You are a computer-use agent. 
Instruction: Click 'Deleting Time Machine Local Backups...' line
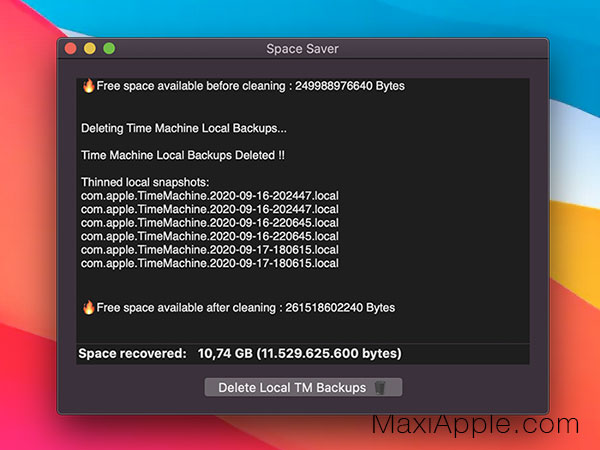coord(184,128)
